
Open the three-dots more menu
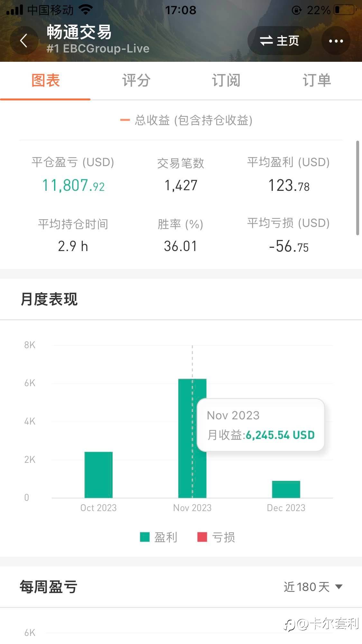336,41
